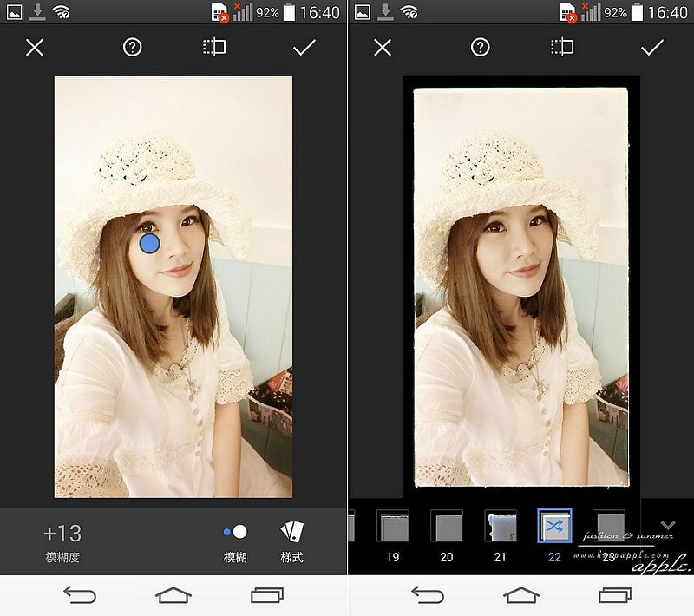Pick frame style 21 thumbnail
Screen dimensions: 694x616
501,527
